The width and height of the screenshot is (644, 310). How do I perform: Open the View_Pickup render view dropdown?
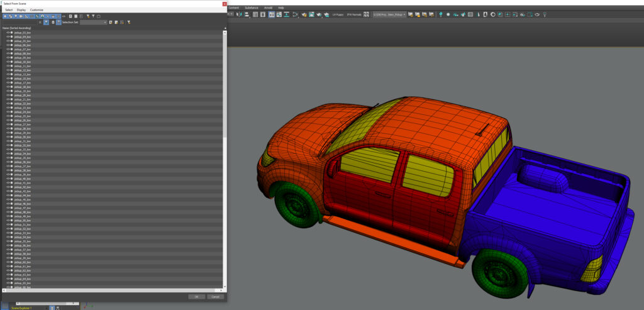coord(389,14)
